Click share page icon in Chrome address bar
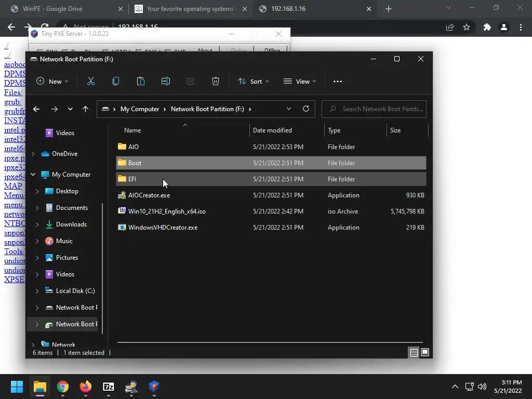Viewport: 532px width, 399px height. (450, 27)
